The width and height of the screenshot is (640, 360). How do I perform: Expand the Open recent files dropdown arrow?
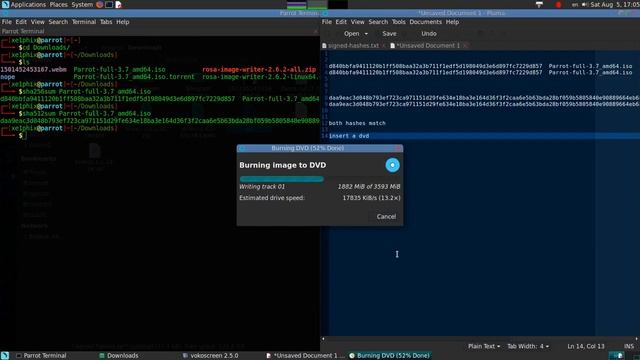pos(366,34)
